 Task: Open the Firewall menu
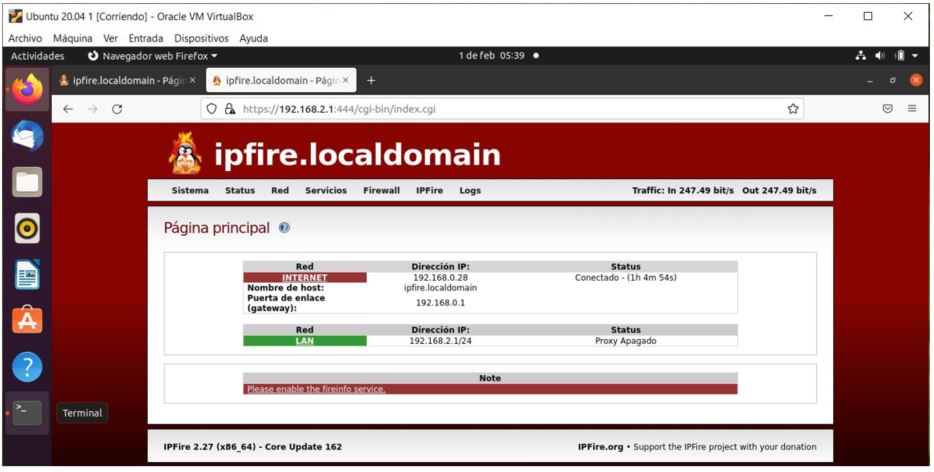[x=381, y=191]
